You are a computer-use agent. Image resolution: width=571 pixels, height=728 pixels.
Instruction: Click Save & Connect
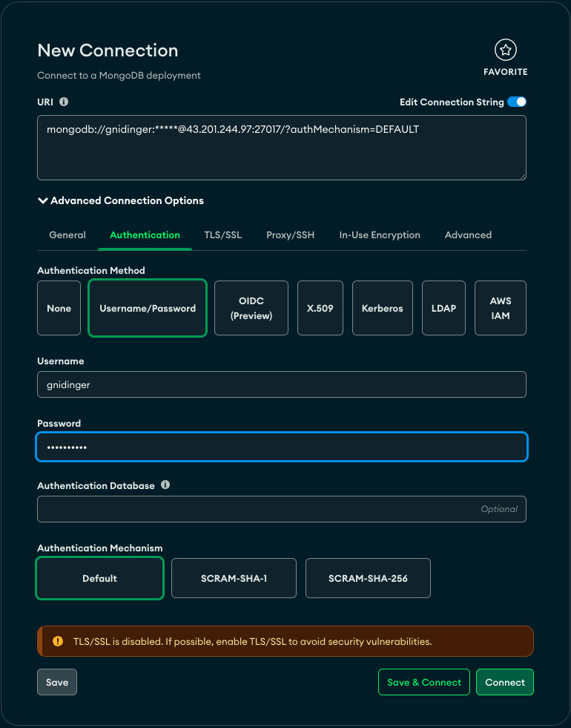coord(424,682)
